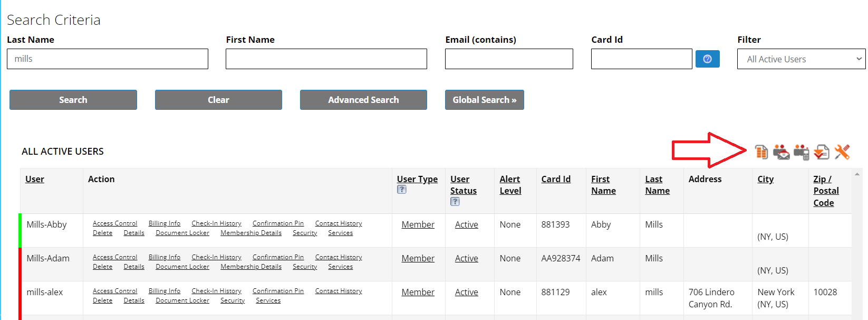The height and width of the screenshot is (320, 868).
Task: Open the wrench and screwdriver tools icon
Action: [x=842, y=152]
